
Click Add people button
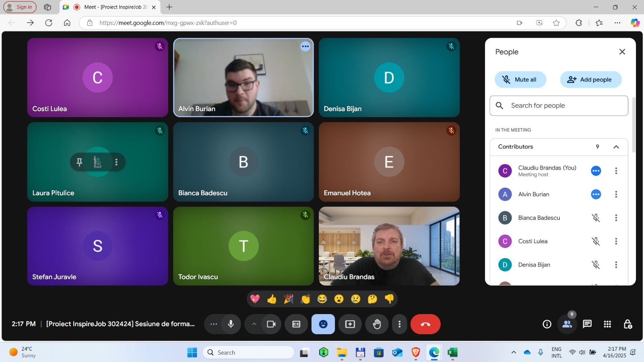click(591, 80)
